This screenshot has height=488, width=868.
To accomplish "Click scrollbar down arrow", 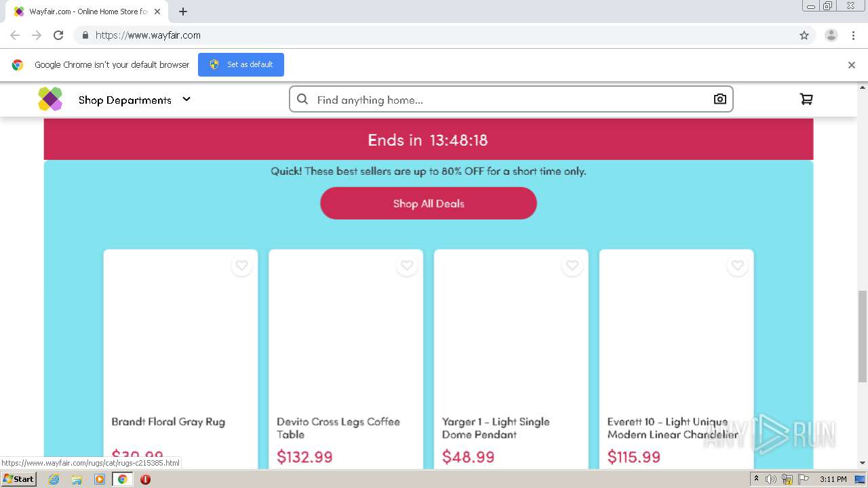I will click(863, 463).
